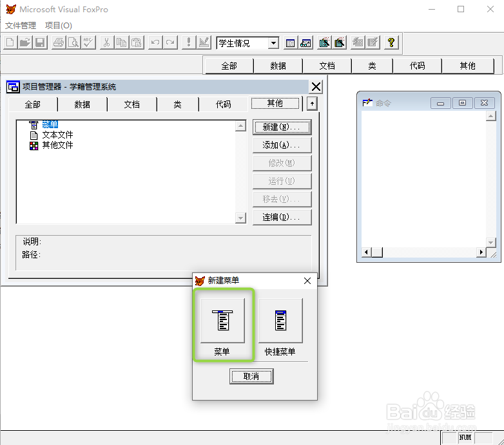The height and width of the screenshot is (445, 504).
Task: Click the Print toolbar icon
Action: tap(59, 43)
